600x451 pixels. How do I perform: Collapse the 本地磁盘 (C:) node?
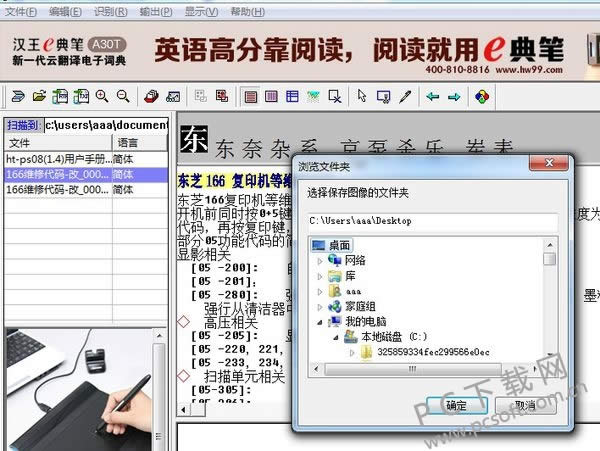[x=336, y=337]
